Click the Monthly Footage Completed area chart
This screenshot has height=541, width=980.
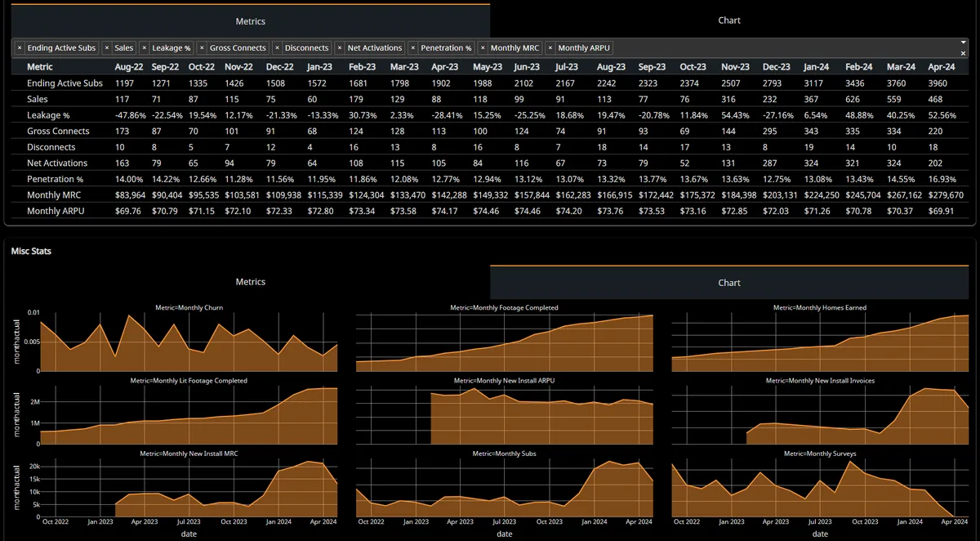tap(505, 342)
